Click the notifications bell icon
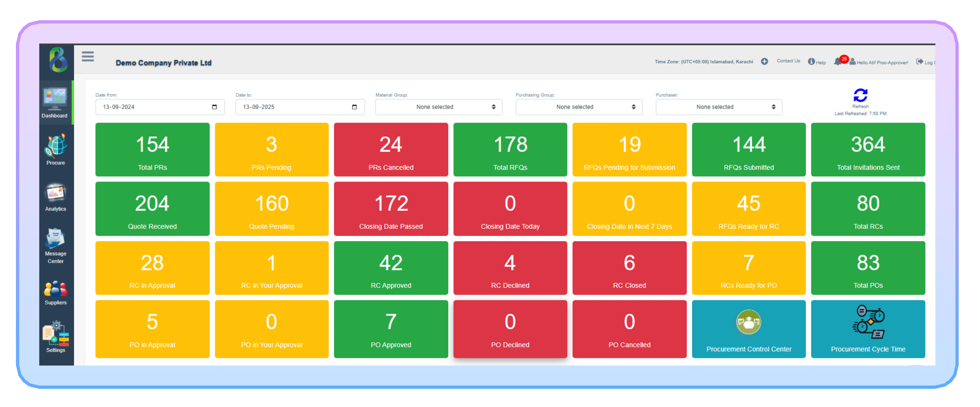Image resolution: width=980 pixels, height=407 pixels. coord(838,61)
